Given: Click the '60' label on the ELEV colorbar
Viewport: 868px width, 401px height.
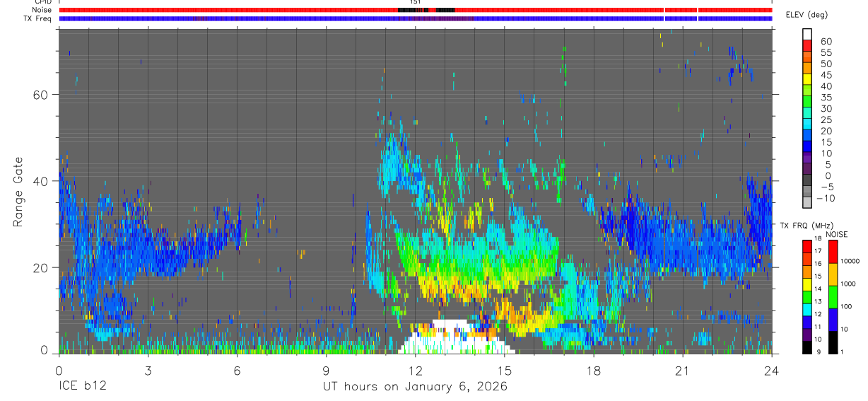Looking at the screenshot, I should 825,41.
